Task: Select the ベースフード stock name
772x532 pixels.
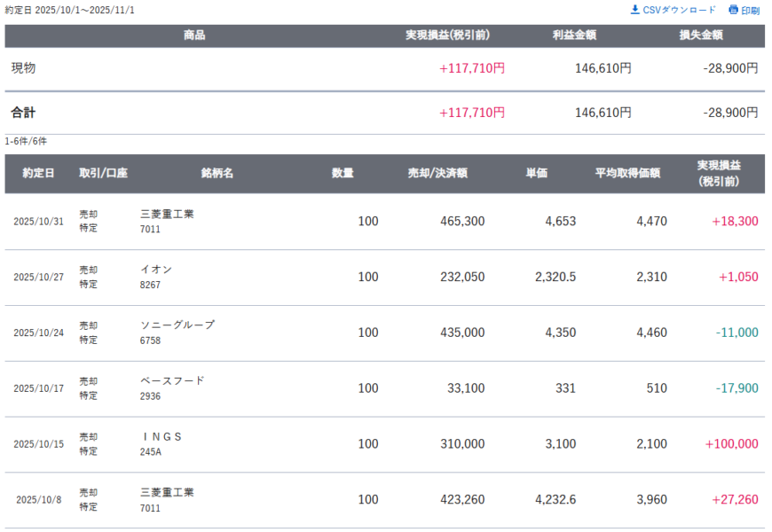Action: pyautogui.click(x=172, y=380)
